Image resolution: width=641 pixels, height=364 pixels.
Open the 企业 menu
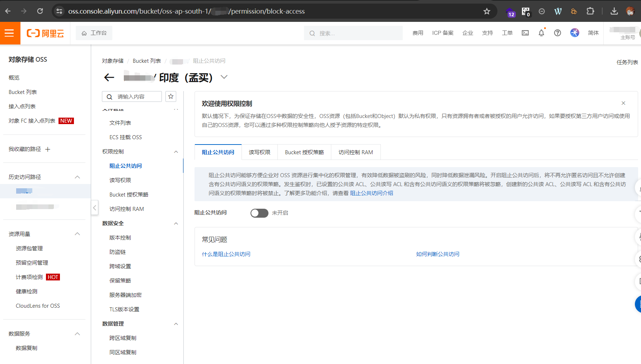pyautogui.click(x=468, y=33)
